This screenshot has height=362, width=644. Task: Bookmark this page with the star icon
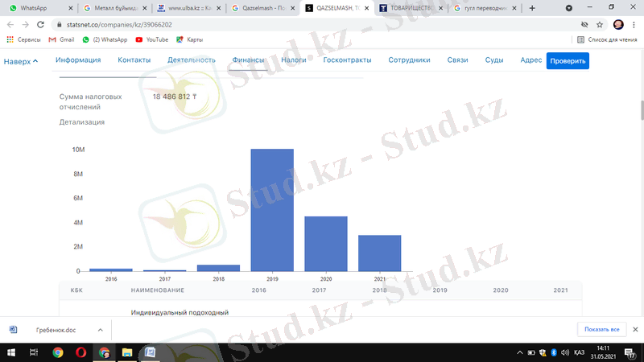[600, 25]
